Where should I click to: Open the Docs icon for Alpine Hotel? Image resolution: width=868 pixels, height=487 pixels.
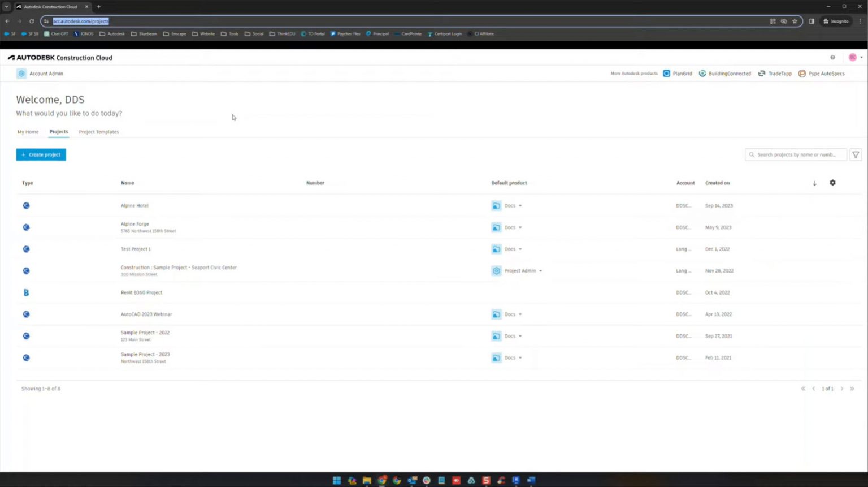coord(496,205)
